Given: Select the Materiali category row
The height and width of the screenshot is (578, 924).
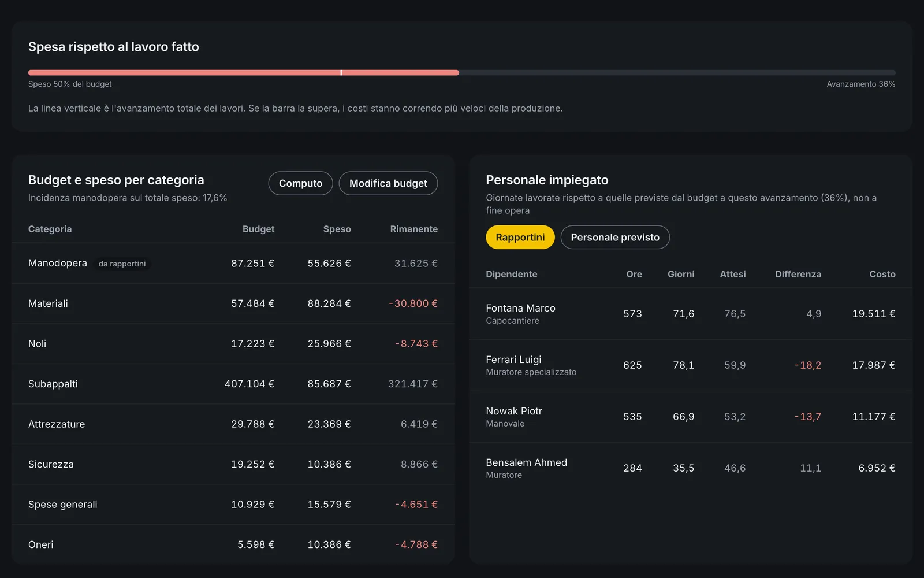Looking at the screenshot, I should [233, 303].
